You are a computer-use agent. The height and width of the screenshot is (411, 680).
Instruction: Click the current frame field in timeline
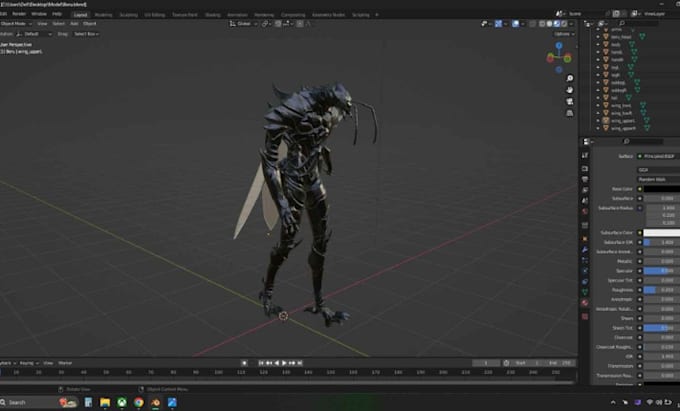pos(486,363)
